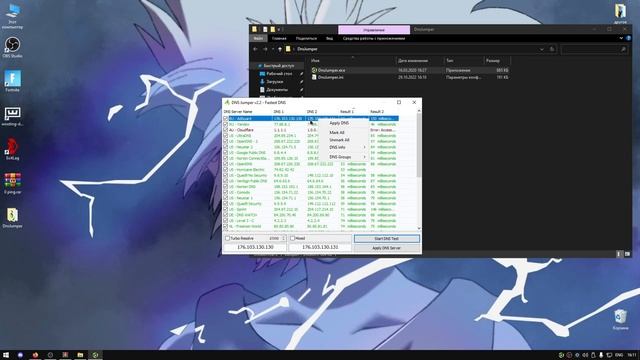640x360 pixels.
Task: Switch to DNS Jumper taskbar icon
Action: (95, 355)
